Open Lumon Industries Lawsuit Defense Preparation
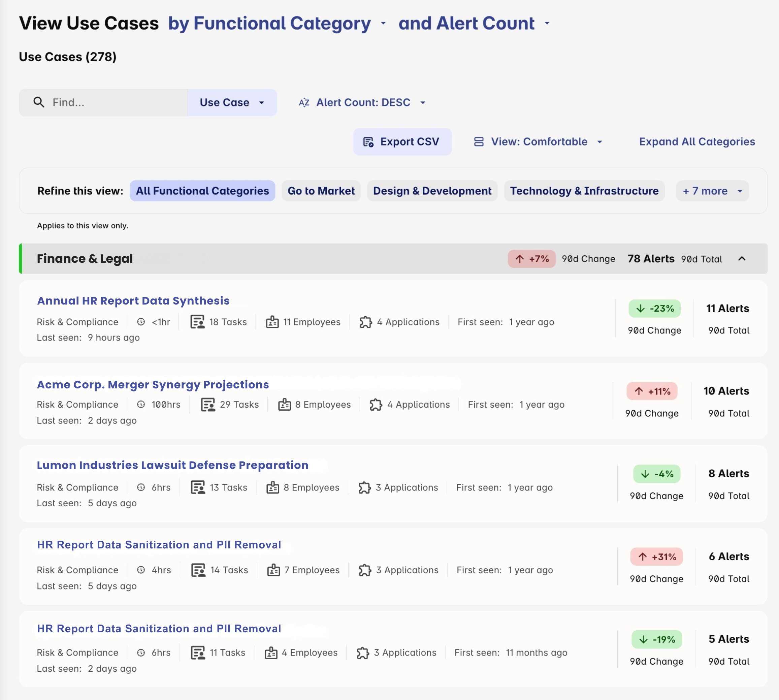The image size is (779, 700). coord(173,465)
